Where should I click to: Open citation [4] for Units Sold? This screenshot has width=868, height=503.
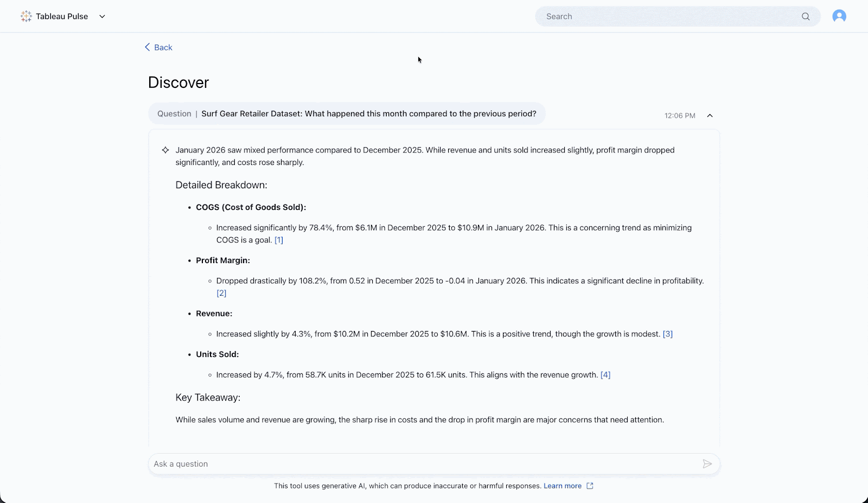click(605, 374)
